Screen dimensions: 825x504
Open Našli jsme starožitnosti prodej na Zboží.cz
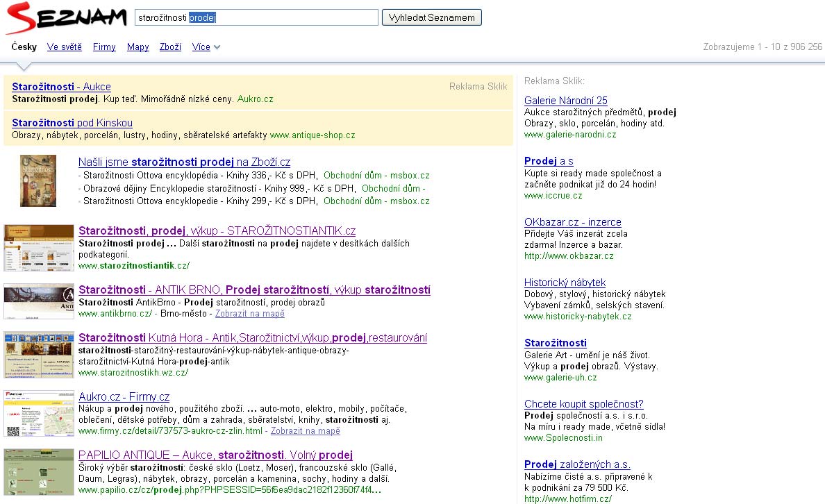pos(184,162)
